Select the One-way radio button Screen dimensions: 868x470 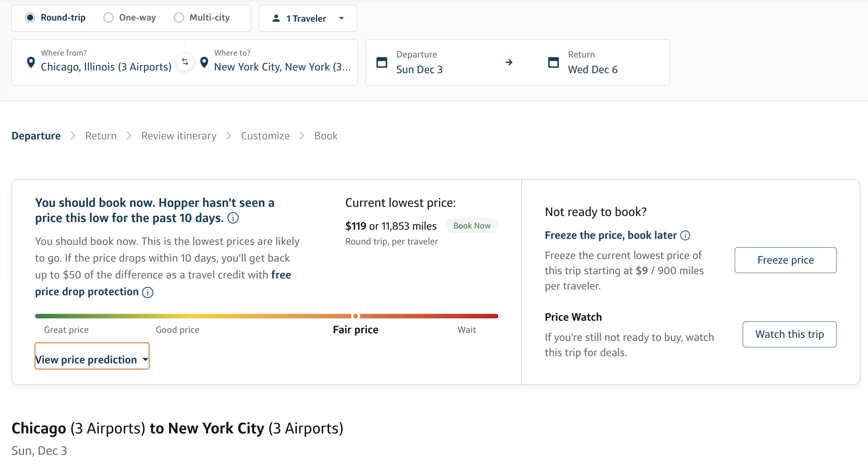108,18
